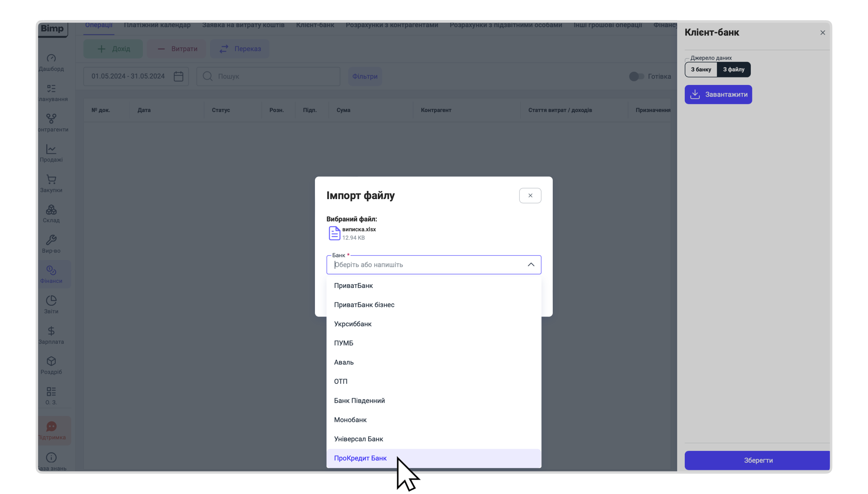Switch to Заявка на витрату коштів tab
The image size is (868, 494).
(x=244, y=25)
